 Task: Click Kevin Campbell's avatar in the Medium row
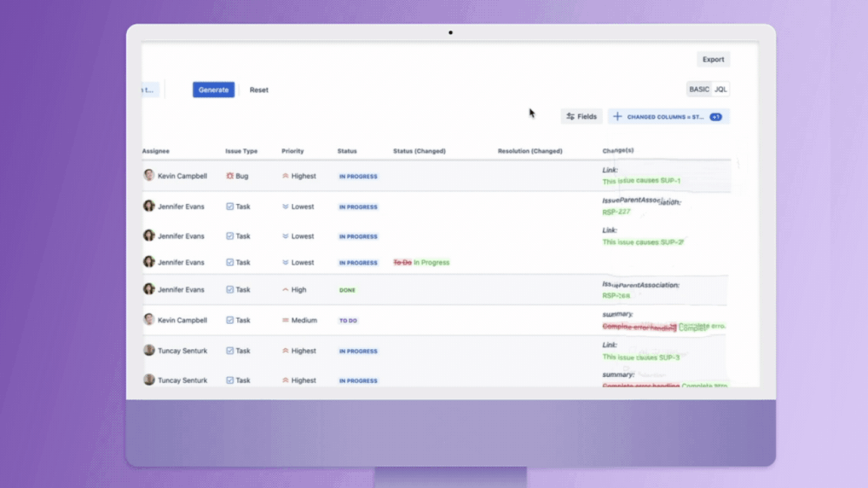149,320
